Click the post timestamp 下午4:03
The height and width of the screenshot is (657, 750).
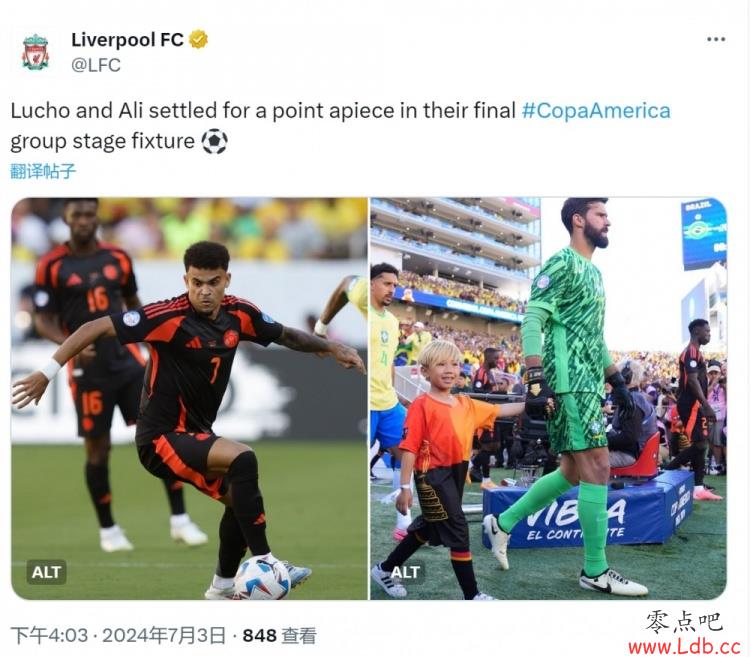[x=49, y=635]
